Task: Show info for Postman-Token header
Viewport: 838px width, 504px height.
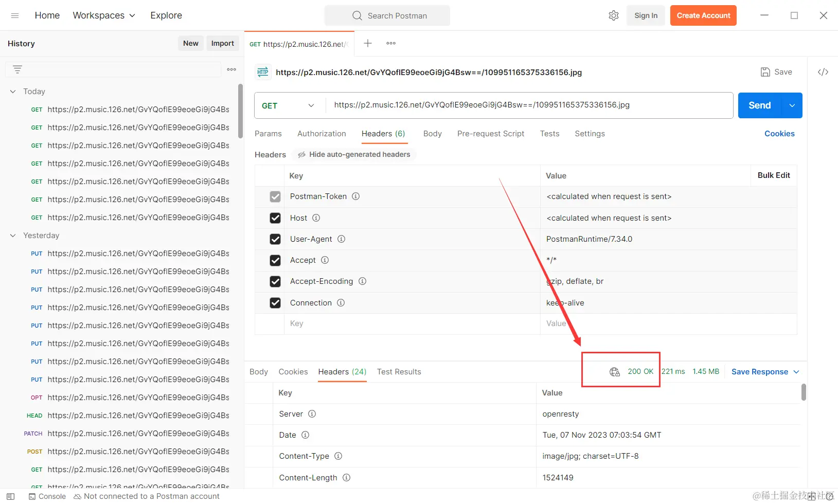Action: point(355,196)
